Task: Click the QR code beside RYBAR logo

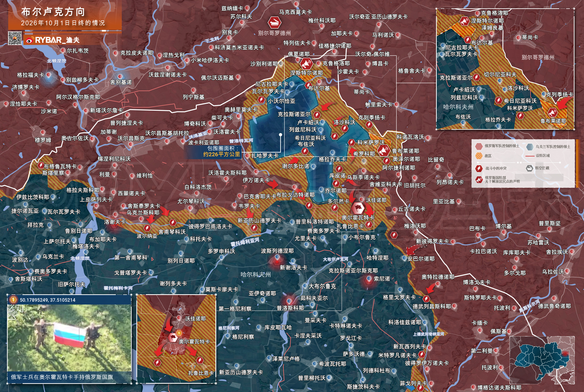Action: click(x=15, y=38)
